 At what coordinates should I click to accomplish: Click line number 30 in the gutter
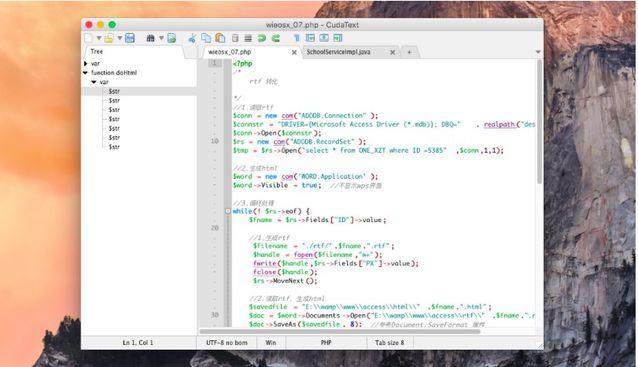point(215,315)
